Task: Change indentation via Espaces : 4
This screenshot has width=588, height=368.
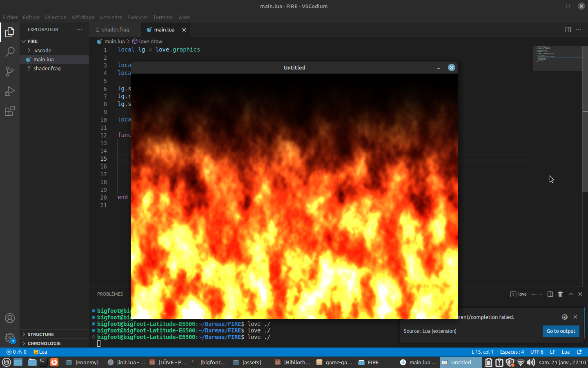Action: coord(512,352)
